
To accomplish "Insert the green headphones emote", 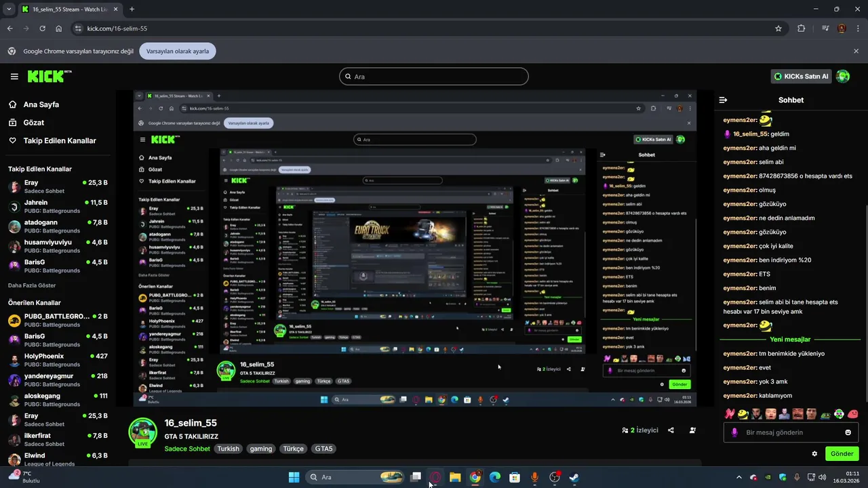I will click(x=840, y=413).
